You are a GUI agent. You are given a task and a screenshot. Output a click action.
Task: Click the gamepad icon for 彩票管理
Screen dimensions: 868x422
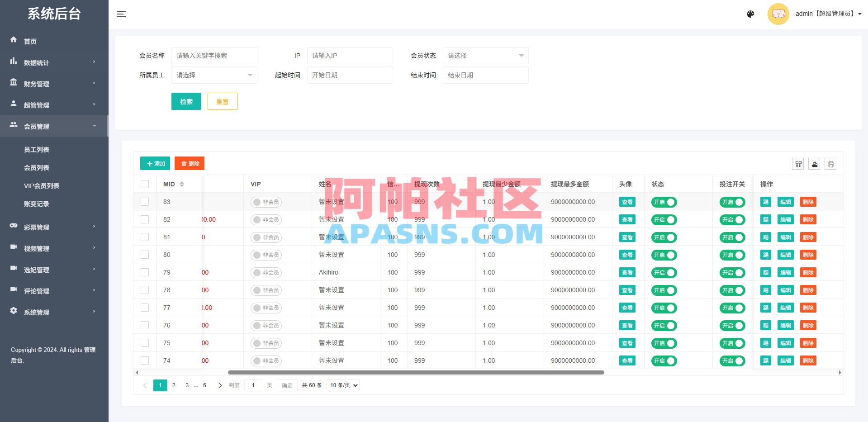[14, 226]
